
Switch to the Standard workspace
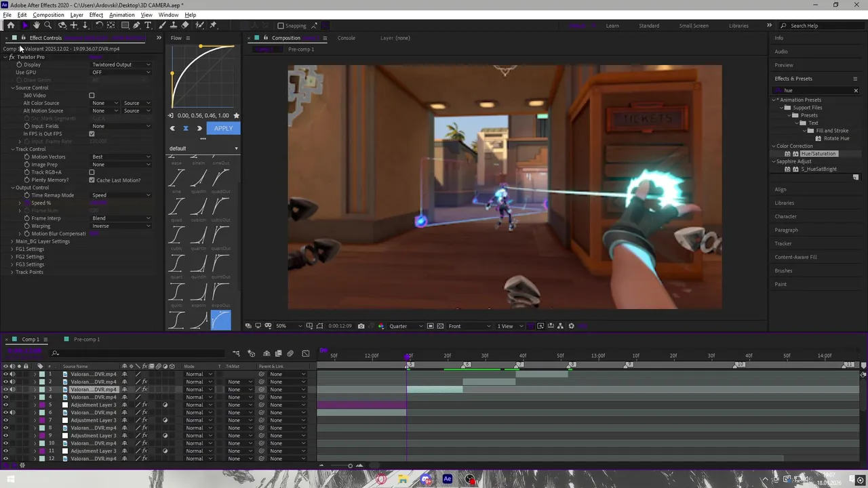pos(649,26)
